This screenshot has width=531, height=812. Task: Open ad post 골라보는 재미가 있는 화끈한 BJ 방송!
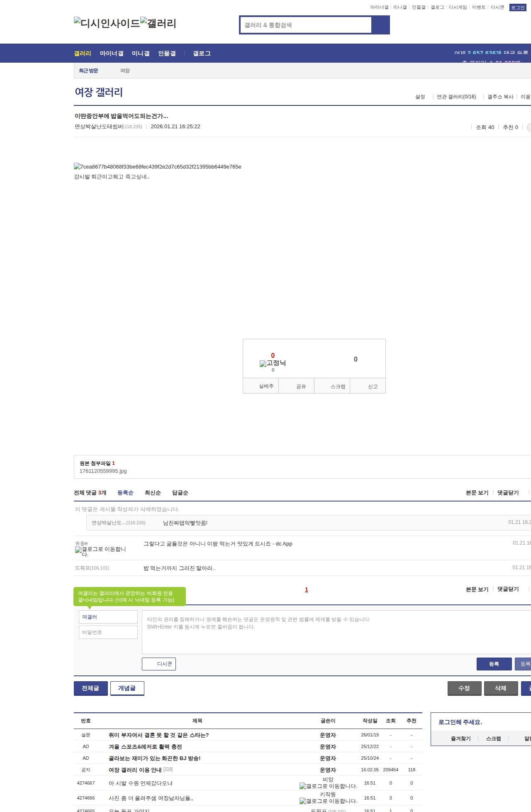tap(154, 758)
